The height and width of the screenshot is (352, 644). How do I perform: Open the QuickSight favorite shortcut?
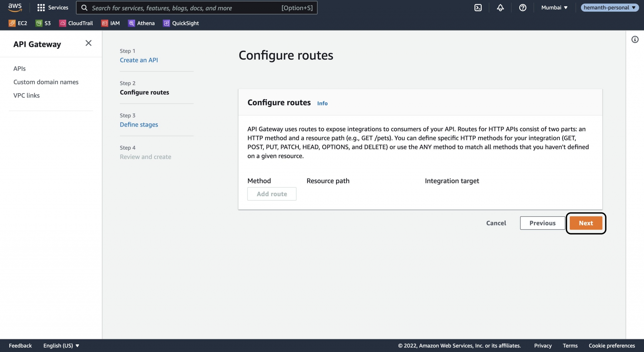pos(181,23)
